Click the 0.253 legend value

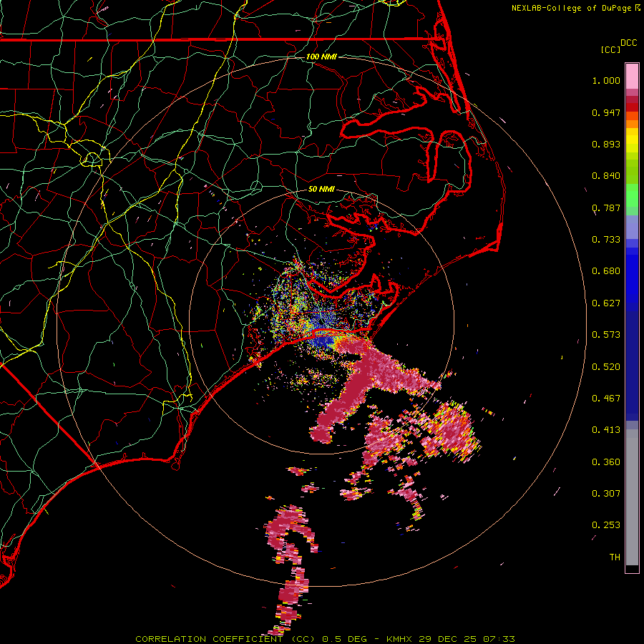pyautogui.click(x=606, y=525)
